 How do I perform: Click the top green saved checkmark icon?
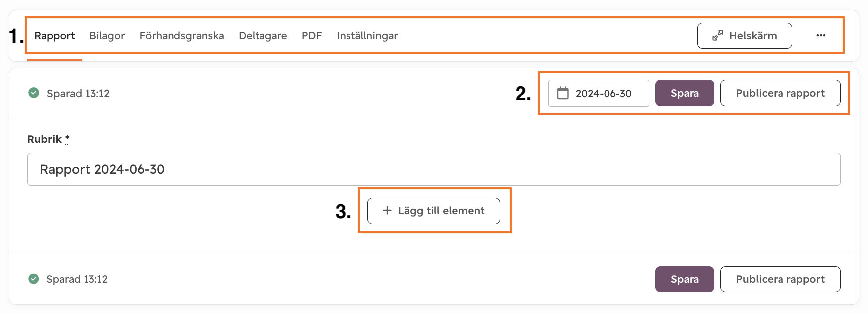point(34,93)
